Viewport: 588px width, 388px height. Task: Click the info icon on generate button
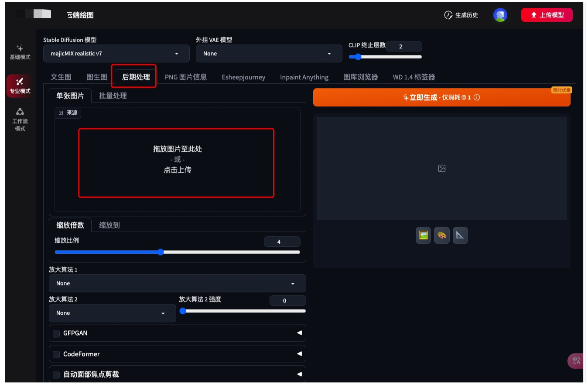click(x=477, y=98)
